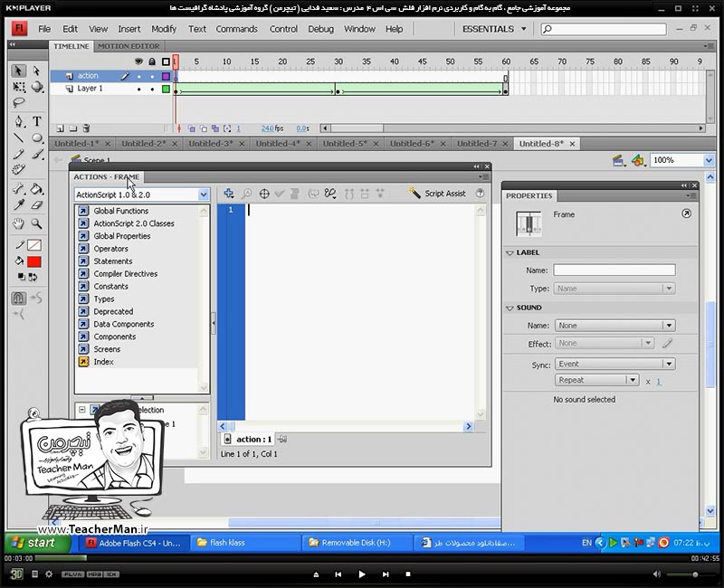Click Insert target path crosshair icon
This screenshot has width=724, height=588.
click(x=264, y=194)
